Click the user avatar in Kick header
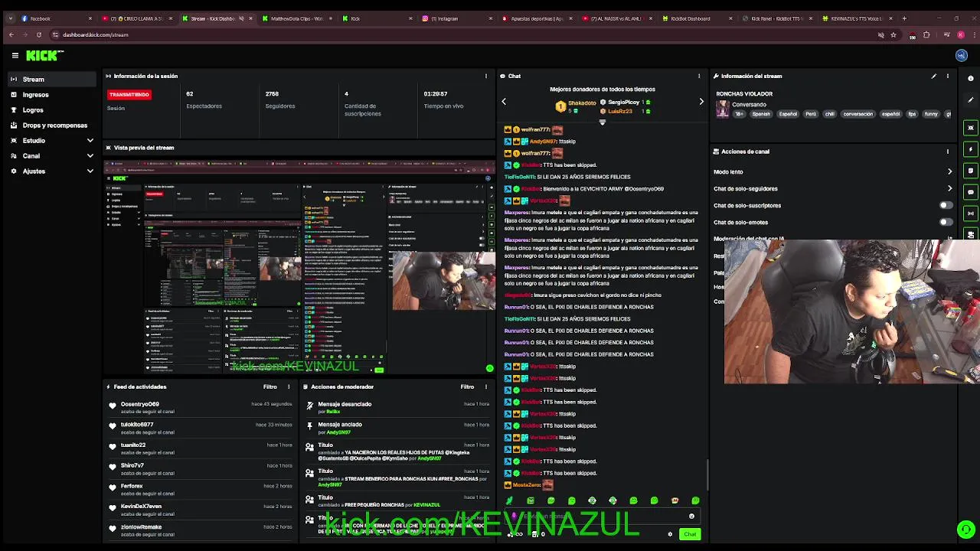The height and width of the screenshot is (551, 980). tap(962, 55)
